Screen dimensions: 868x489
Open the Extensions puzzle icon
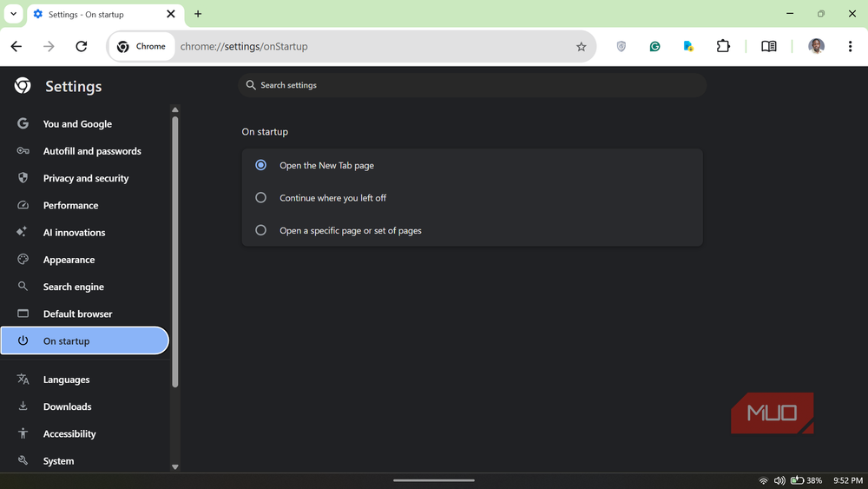[723, 47]
